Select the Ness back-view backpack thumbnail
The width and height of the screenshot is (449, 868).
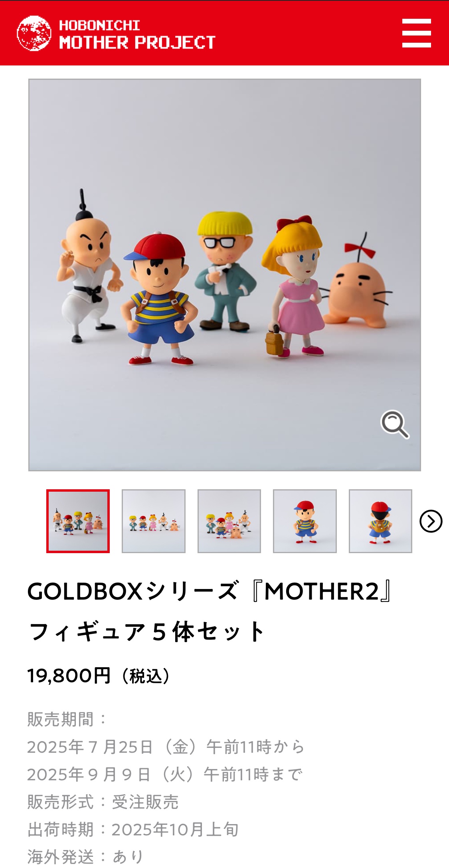pyautogui.click(x=380, y=521)
